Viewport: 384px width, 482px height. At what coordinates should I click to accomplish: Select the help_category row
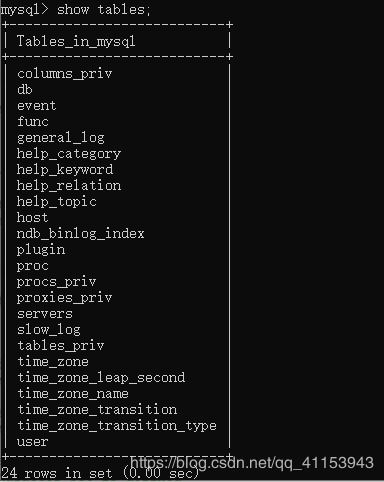[x=69, y=154]
